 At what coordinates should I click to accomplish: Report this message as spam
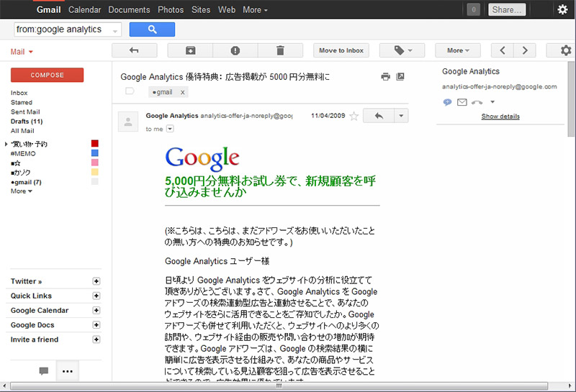[x=235, y=50]
